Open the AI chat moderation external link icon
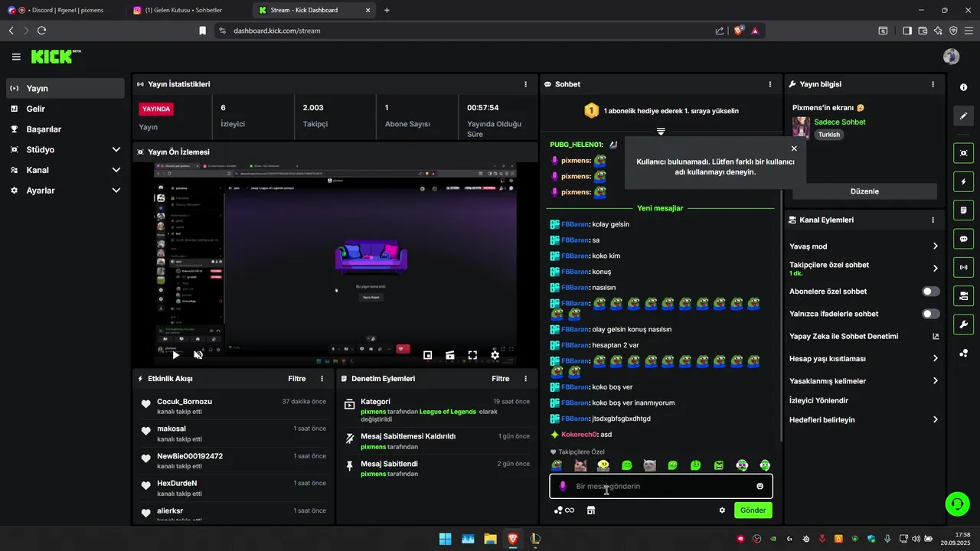This screenshot has height=551, width=980. point(936,336)
